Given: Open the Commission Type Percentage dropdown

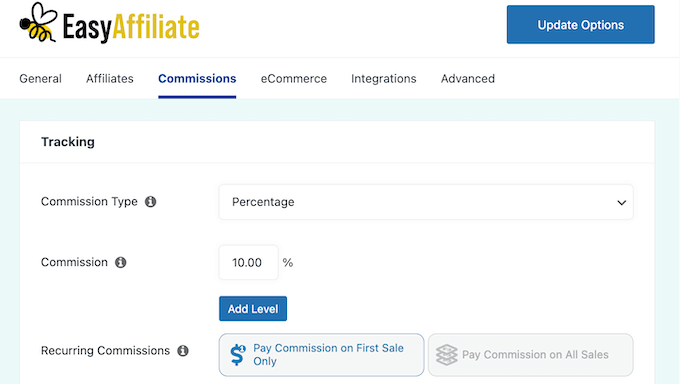Looking at the screenshot, I should (426, 202).
